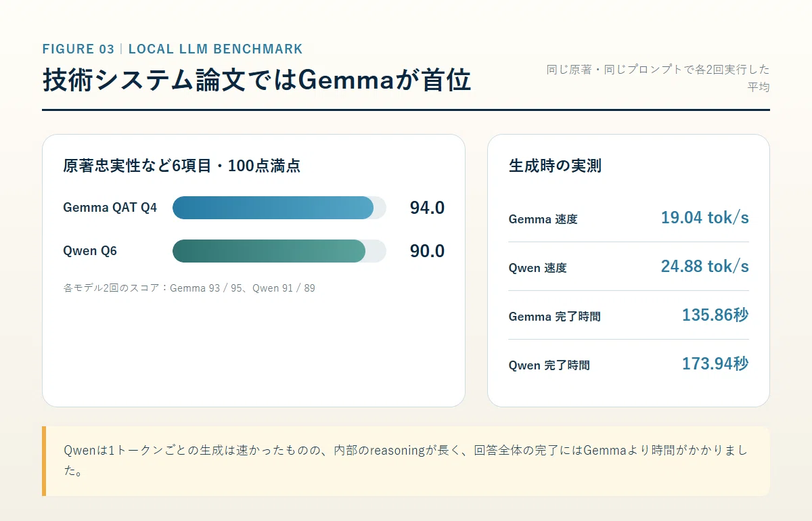This screenshot has width=812, height=521.
Task: Click the value 173.94秒
Action: (x=715, y=363)
